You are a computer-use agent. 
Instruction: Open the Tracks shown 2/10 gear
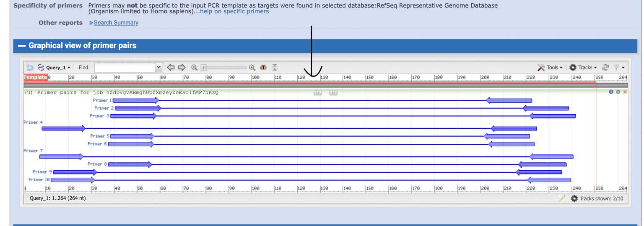574,198
